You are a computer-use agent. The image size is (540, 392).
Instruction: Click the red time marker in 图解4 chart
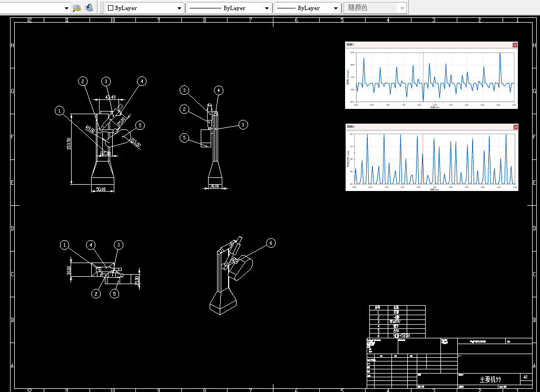coord(423,159)
